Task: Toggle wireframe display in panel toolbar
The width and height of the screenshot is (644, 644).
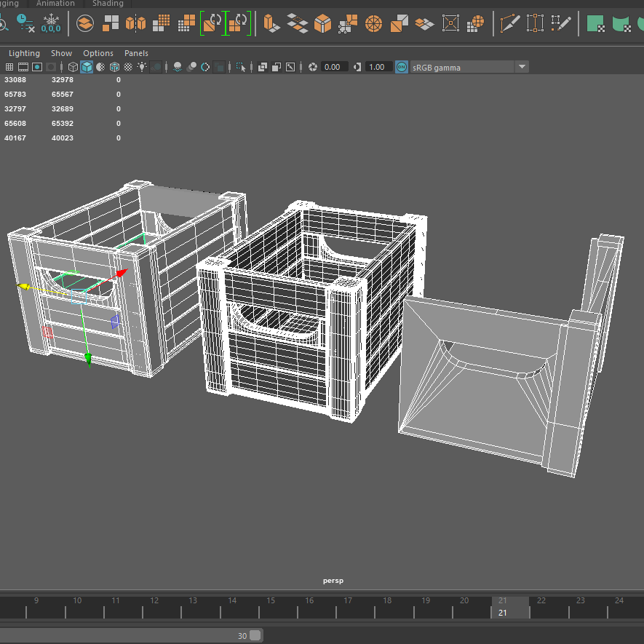Action: tap(73, 67)
